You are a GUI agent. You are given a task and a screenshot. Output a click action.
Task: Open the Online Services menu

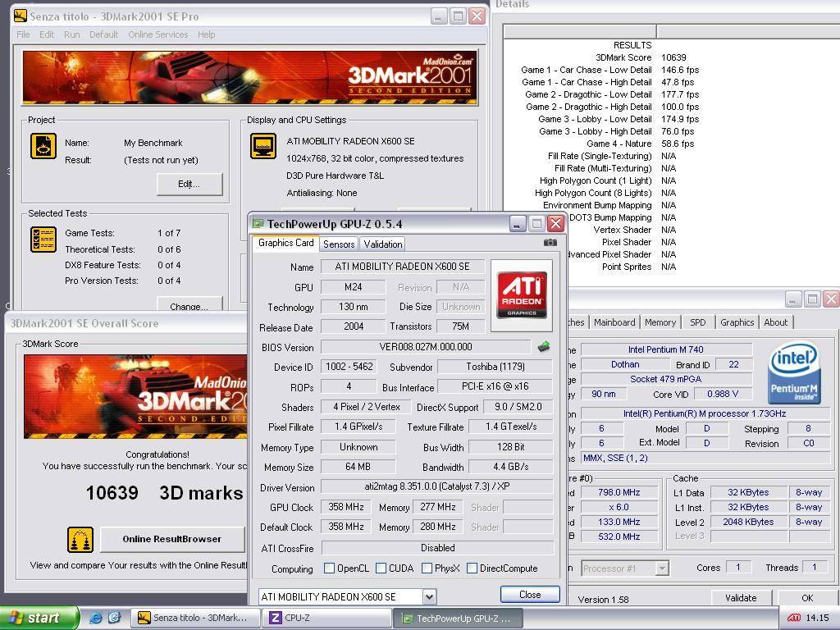(x=158, y=34)
